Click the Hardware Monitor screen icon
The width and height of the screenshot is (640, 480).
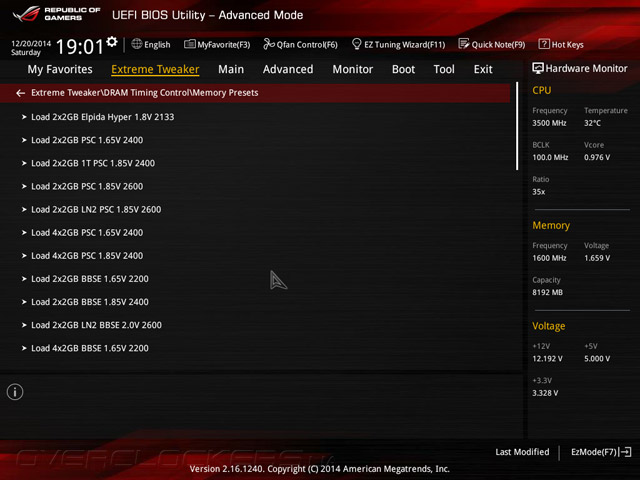538,68
